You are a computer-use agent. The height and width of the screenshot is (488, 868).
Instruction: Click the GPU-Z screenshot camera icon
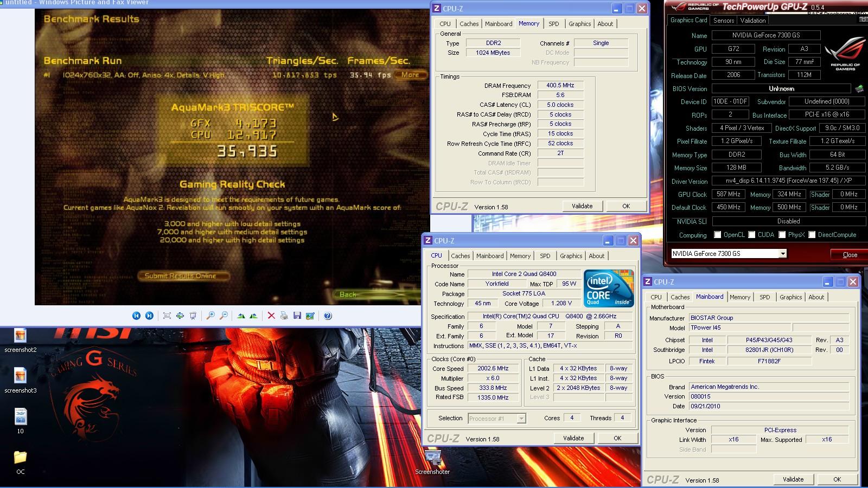tap(863, 20)
